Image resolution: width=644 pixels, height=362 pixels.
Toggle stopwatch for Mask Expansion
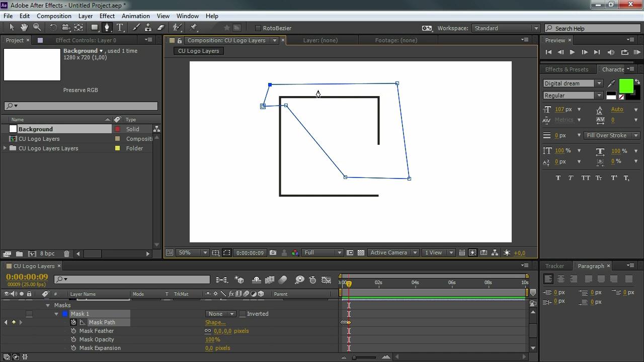(x=73, y=348)
